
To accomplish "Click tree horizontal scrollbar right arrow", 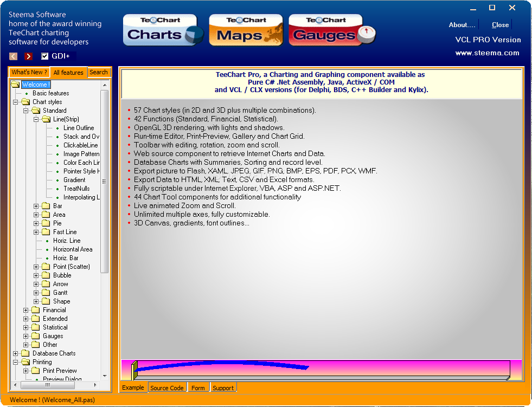I will pyautogui.click(x=95, y=385).
